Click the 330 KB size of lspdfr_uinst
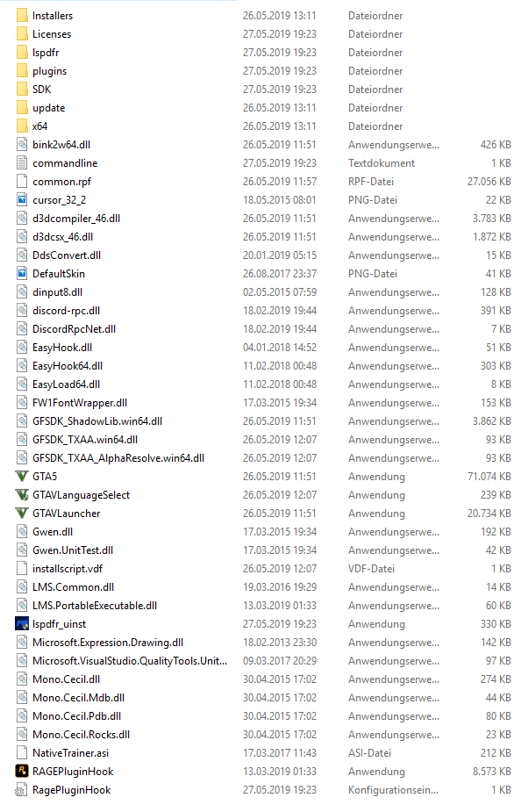Viewport: 528px width, 812px height. pos(496,624)
